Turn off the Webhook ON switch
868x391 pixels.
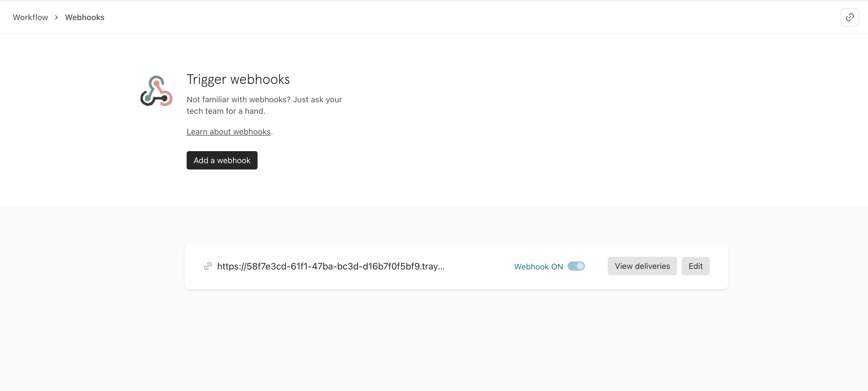[x=576, y=266]
